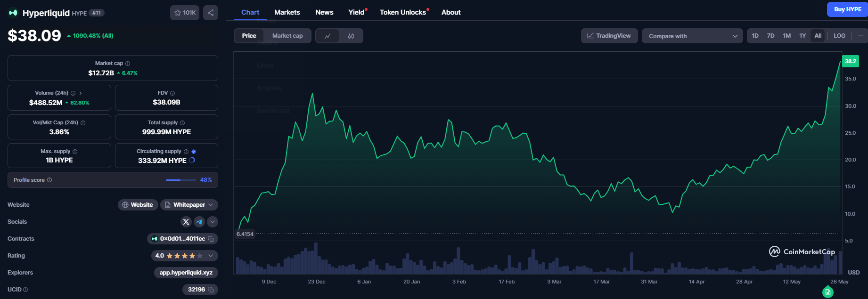
Task: Open the News tab
Action: coord(324,12)
